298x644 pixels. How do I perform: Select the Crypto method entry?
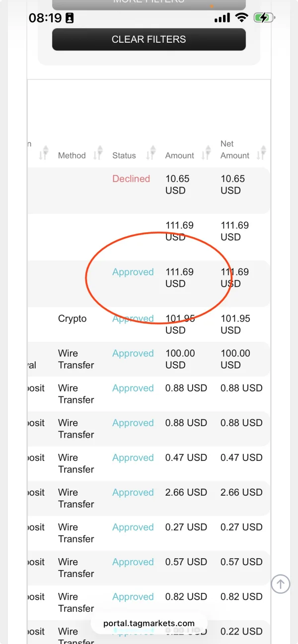tap(73, 319)
